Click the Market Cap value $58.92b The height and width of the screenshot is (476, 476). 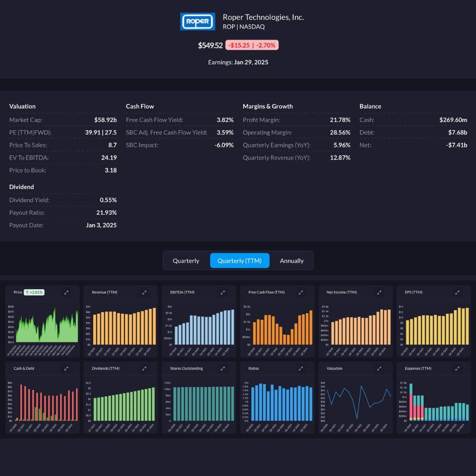pos(105,120)
